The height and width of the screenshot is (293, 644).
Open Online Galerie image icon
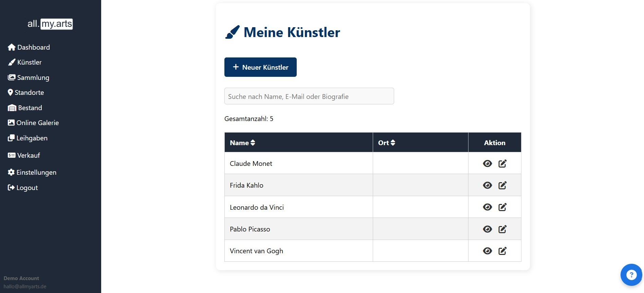tap(11, 123)
